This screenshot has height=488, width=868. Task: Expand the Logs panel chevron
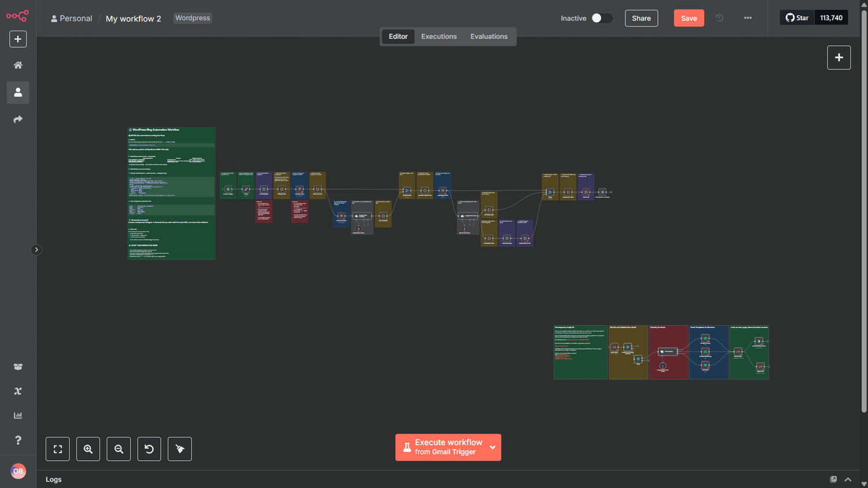pos(848,479)
